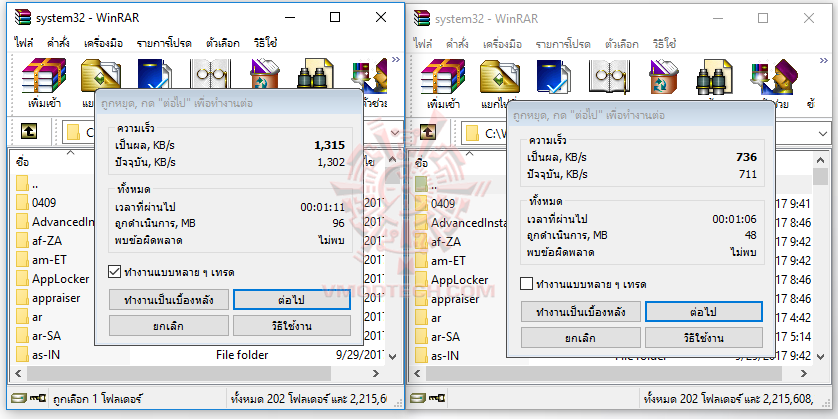Image resolution: width=838 pixels, height=419 pixels.
Task: Click the Find (binoculars) icon in right window toolbar
Action: coord(715,76)
